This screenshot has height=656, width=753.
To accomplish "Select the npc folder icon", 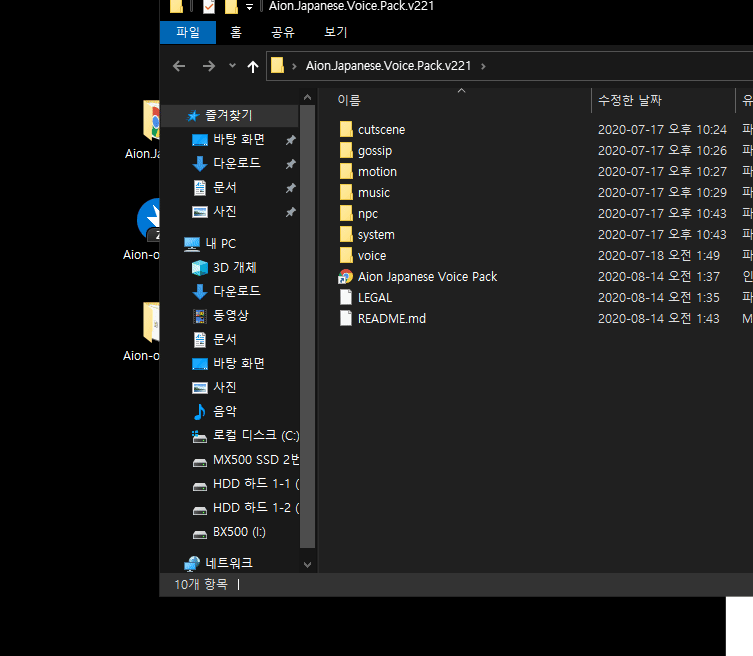I will point(346,214).
